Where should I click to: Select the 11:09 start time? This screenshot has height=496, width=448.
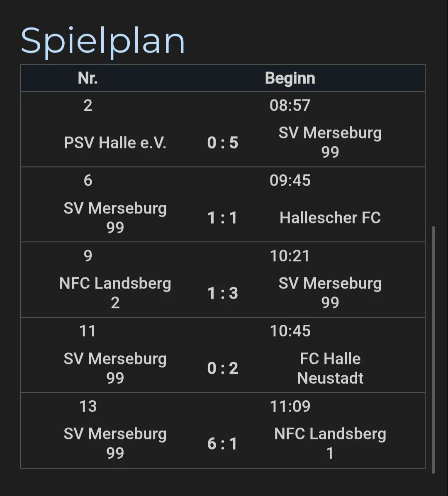click(290, 406)
